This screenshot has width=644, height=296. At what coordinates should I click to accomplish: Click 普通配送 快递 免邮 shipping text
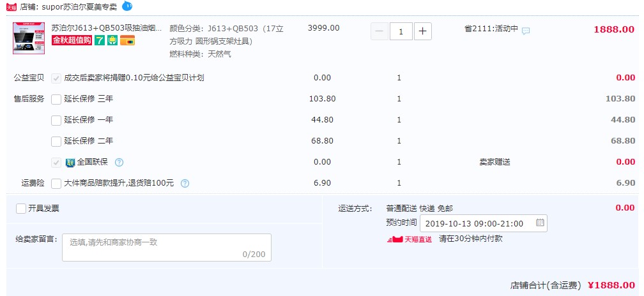pos(420,209)
